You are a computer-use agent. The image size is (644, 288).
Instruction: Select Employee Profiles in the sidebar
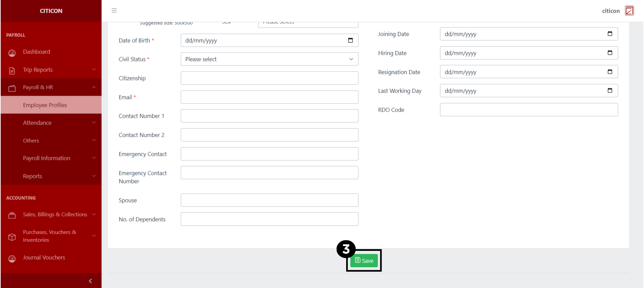click(45, 105)
